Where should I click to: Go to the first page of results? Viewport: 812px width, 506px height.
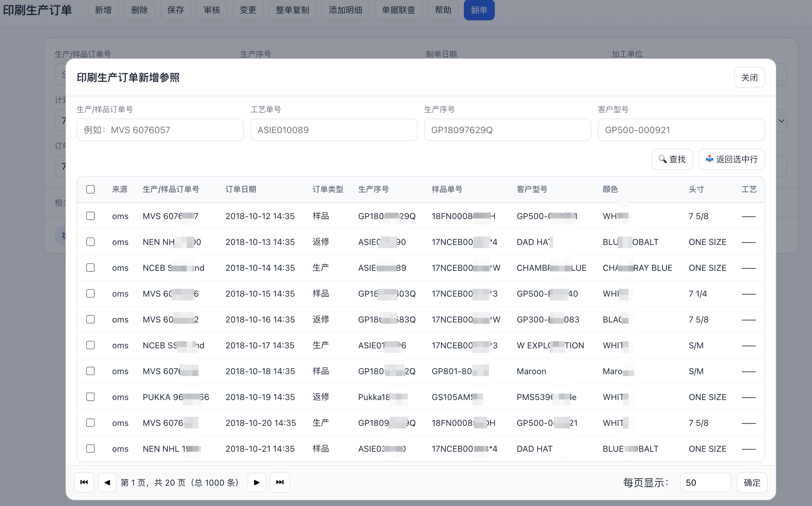pyautogui.click(x=84, y=482)
